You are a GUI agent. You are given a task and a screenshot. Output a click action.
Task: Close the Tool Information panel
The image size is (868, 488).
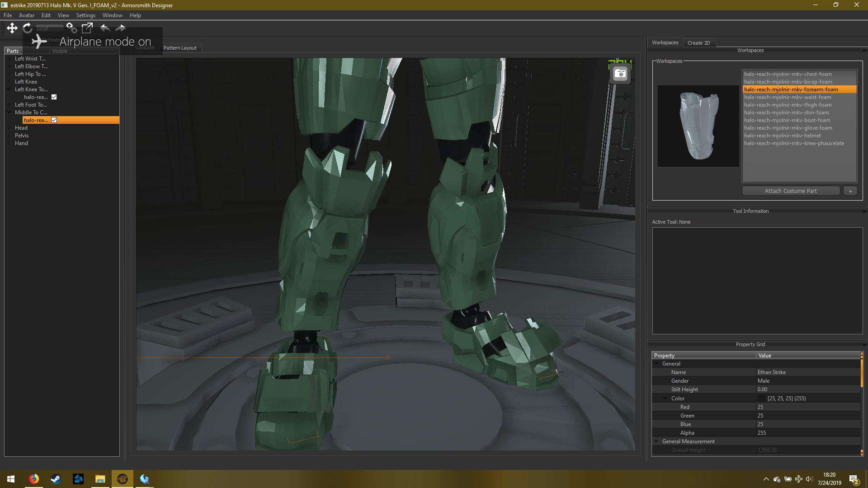point(864,211)
